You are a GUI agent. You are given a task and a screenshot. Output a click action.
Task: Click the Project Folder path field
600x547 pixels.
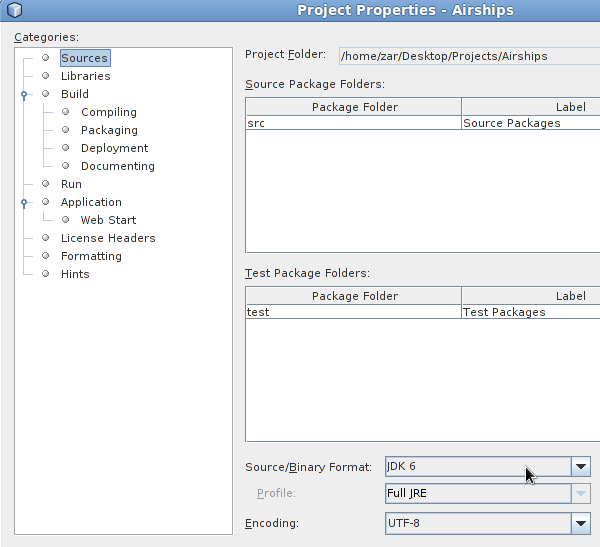[x=469, y=56]
